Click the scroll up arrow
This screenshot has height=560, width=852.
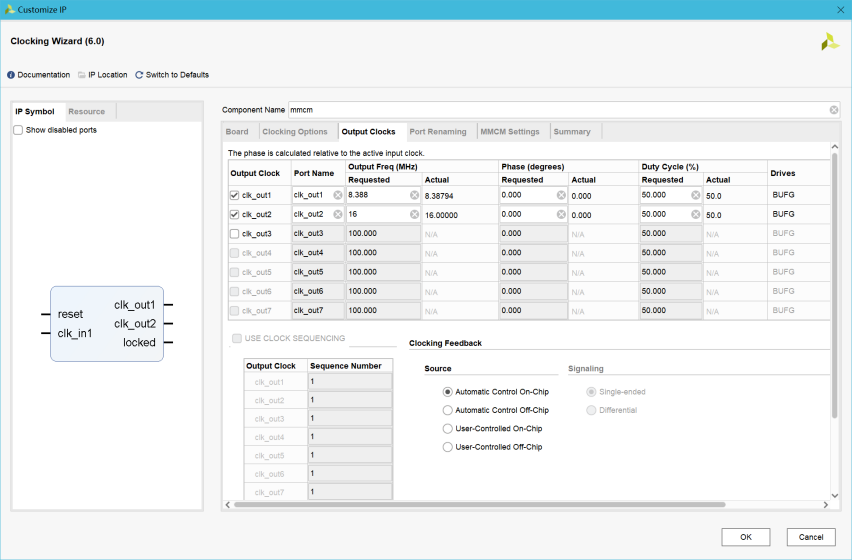tap(835, 147)
